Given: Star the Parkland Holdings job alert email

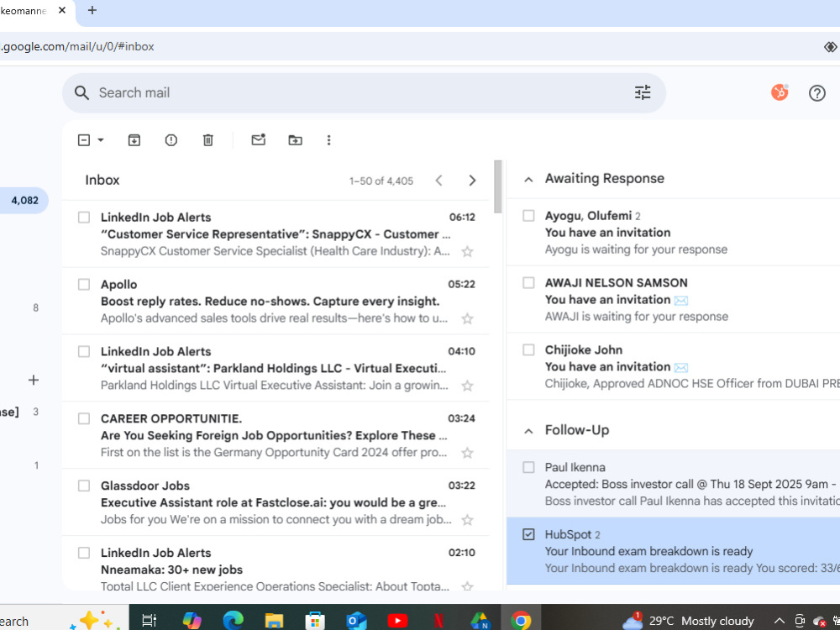Looking at the screenshot, I should 467,386.
